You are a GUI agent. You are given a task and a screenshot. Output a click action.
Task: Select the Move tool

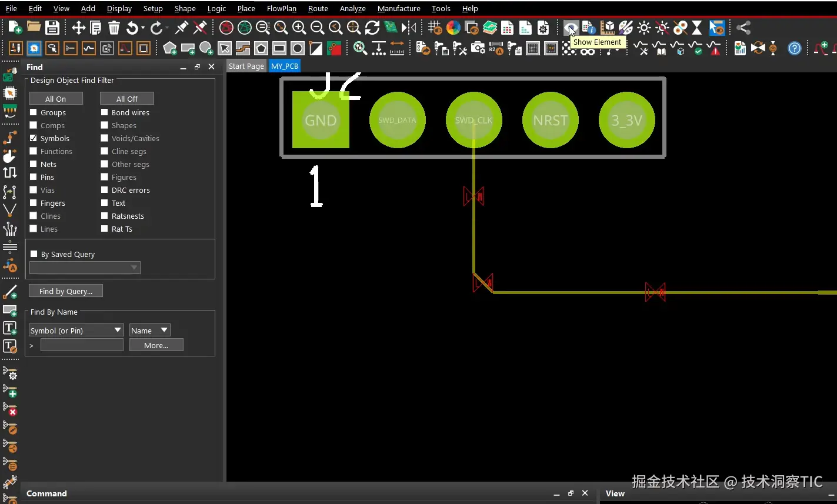[78, 28]
